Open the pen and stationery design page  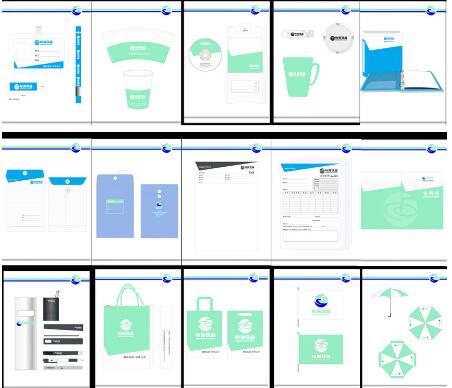tap(46, 328)
